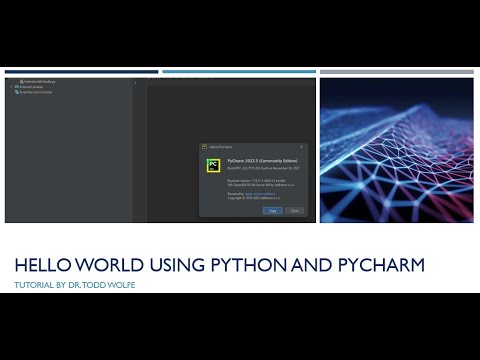
Task: Click the PyCharm Community Edition version text
Action: pos(262,161)
